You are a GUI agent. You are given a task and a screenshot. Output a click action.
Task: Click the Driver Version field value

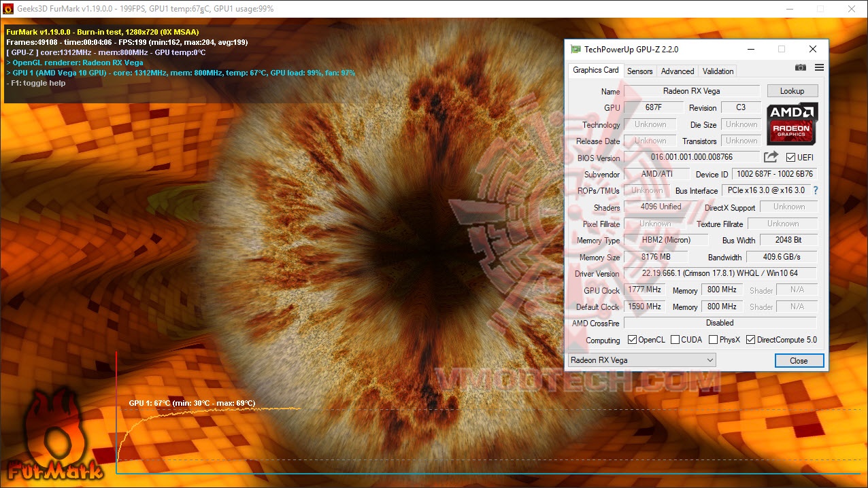pyautogui.click(x=720, y=273)
